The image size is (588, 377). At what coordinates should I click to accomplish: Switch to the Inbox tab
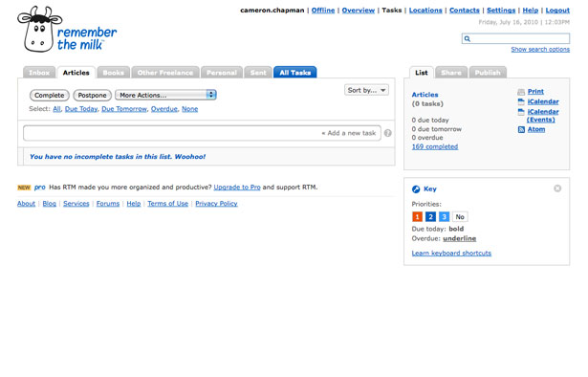pos(39,73)
